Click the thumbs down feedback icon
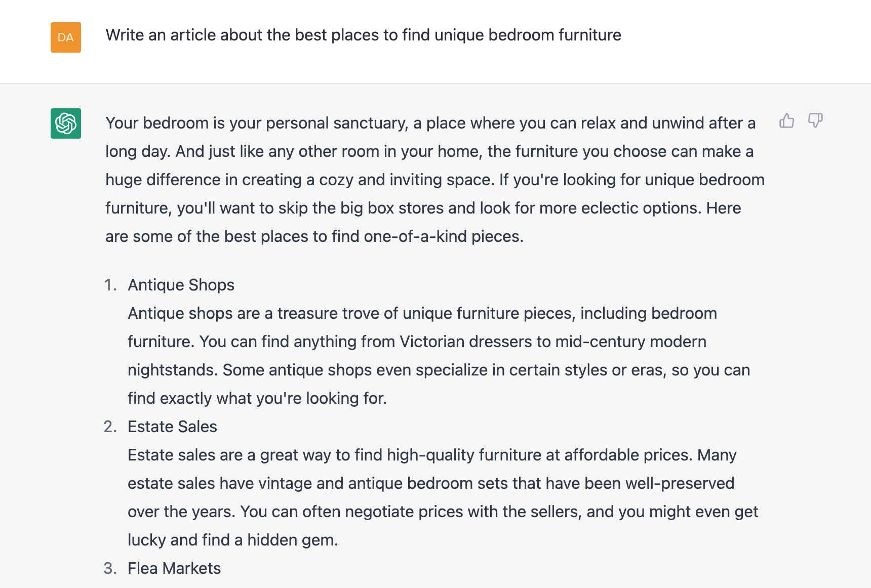This screenshot has height=588, width=871. (815, 120)
